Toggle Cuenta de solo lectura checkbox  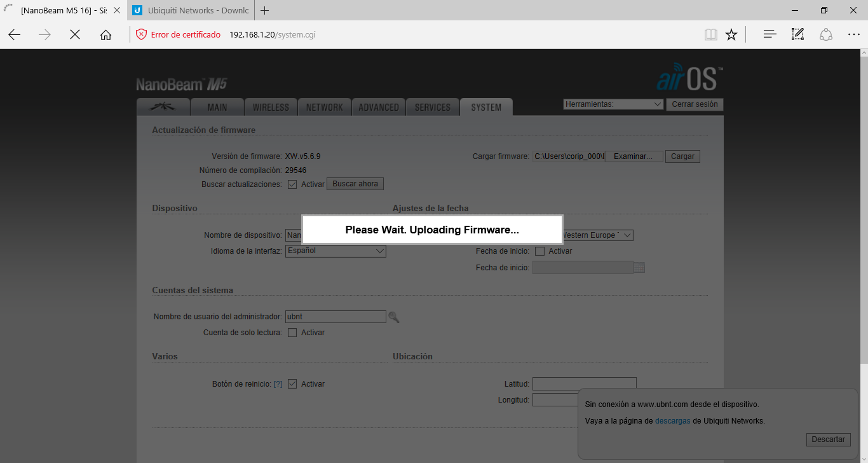click(292, 333)
